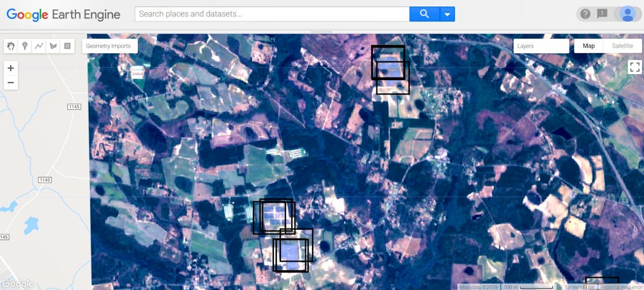Screen dimensions: 644x290
Task: Switch basemap to Satellite
Action: click(622, 46)
